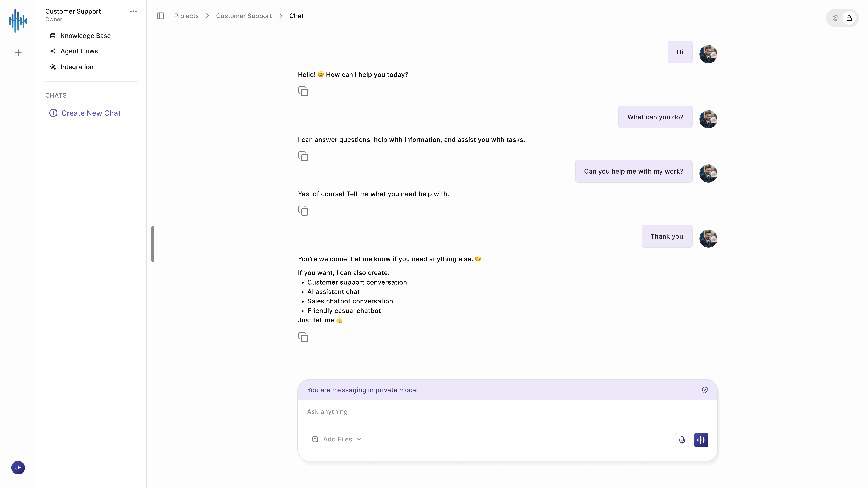
Task: Click the Add Files database icon
Action: click(315, 439)
